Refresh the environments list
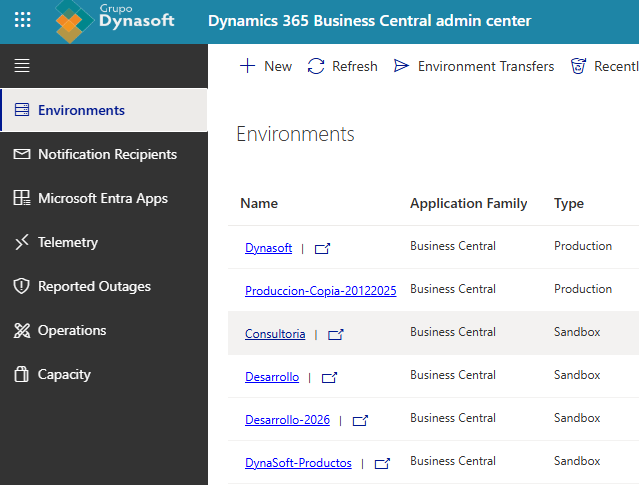 [x=342, y=66]
